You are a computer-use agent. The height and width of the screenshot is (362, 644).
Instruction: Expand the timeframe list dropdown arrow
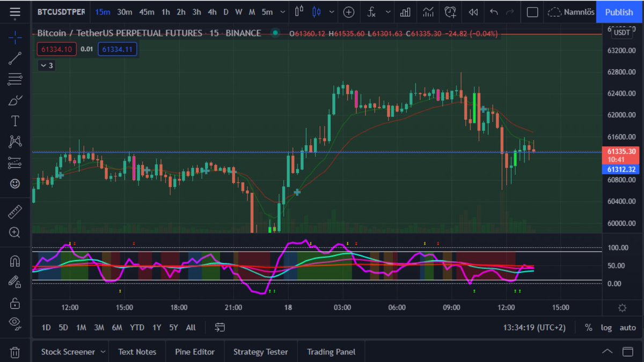[282, 12]
